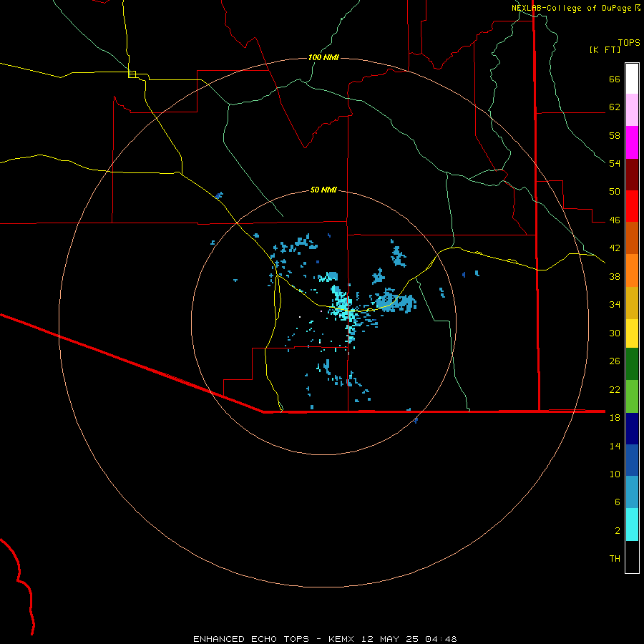This screenshot has height=644, width=644.
Task: Select the bright orange legend segment
Action: [x=632, y=270]
